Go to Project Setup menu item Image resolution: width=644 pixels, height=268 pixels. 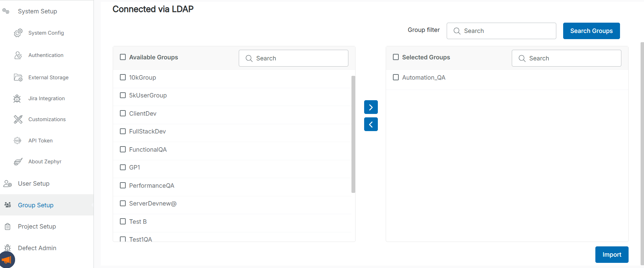tap(37, 226)
